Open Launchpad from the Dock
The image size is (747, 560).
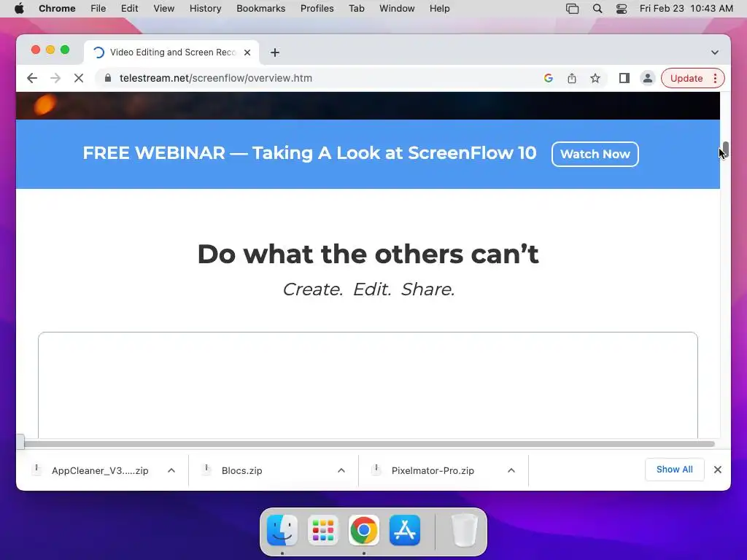[x=323, y=530]
